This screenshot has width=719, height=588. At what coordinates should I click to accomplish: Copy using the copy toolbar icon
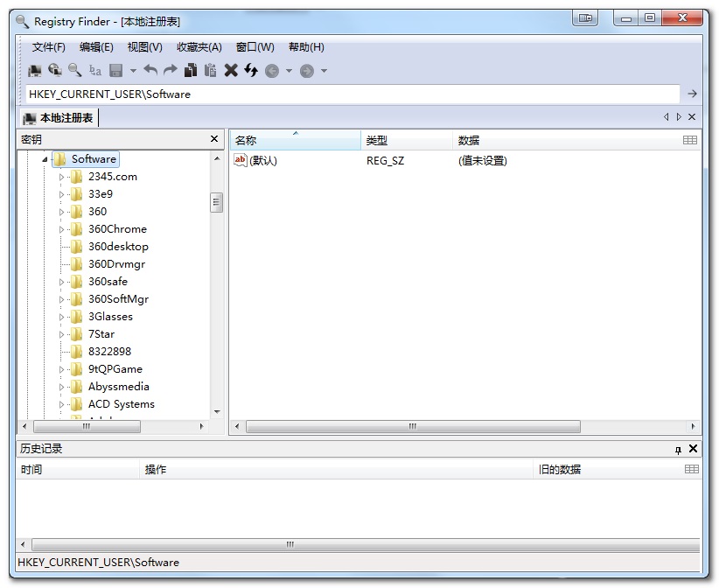pyautogui.click(x=192, y=70)
